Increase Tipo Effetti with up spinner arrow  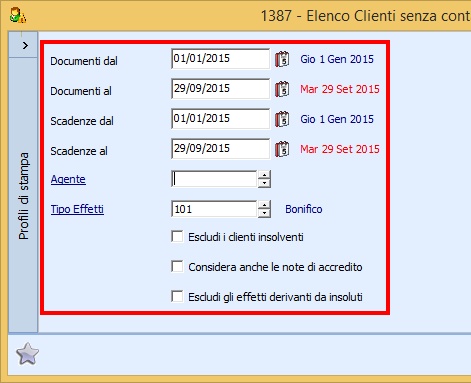click(264, 205)
